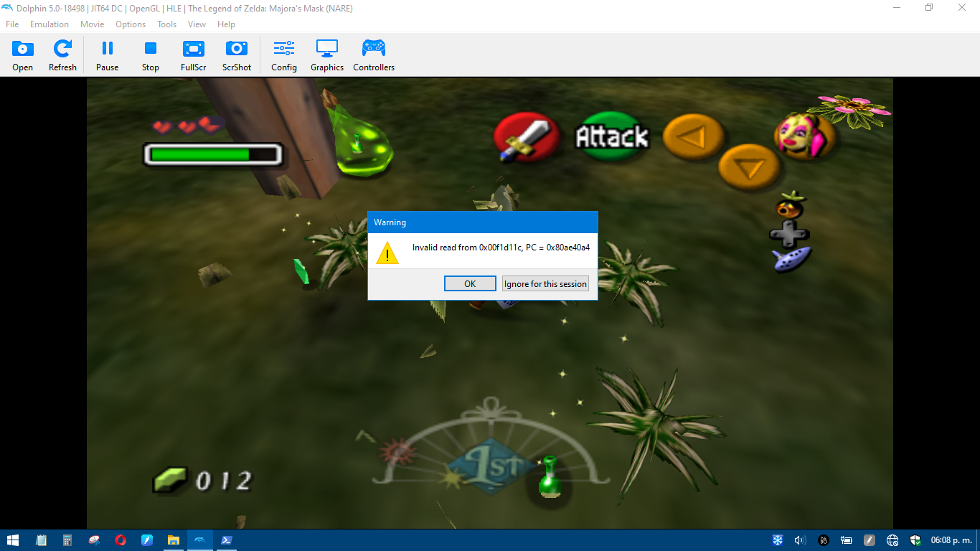Open the View menu

tap(197, 24)
